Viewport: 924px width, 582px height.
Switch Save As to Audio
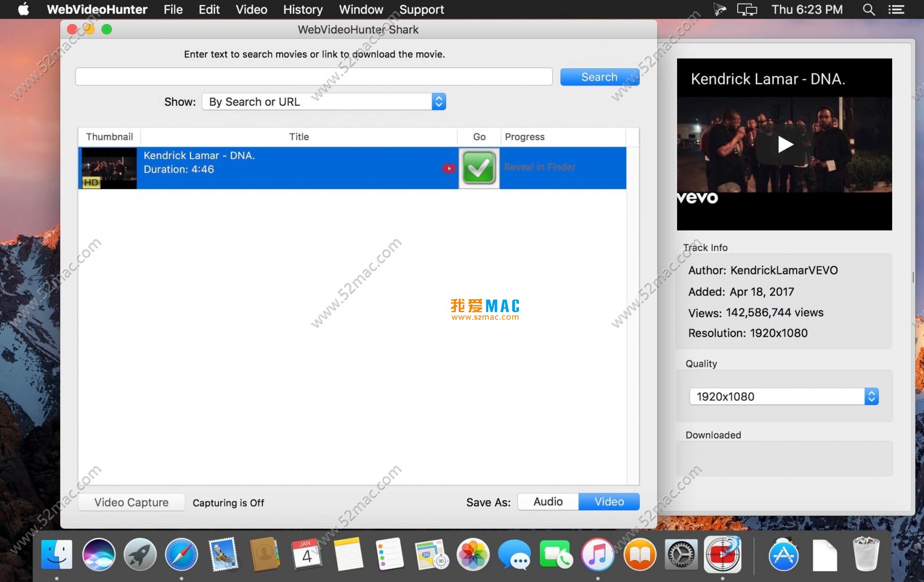547,501
